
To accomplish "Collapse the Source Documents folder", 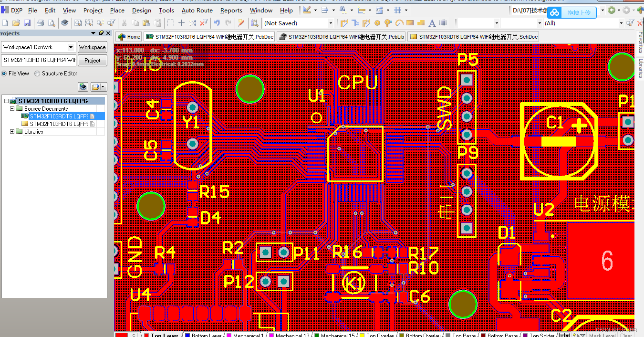I will pos(11,108).
